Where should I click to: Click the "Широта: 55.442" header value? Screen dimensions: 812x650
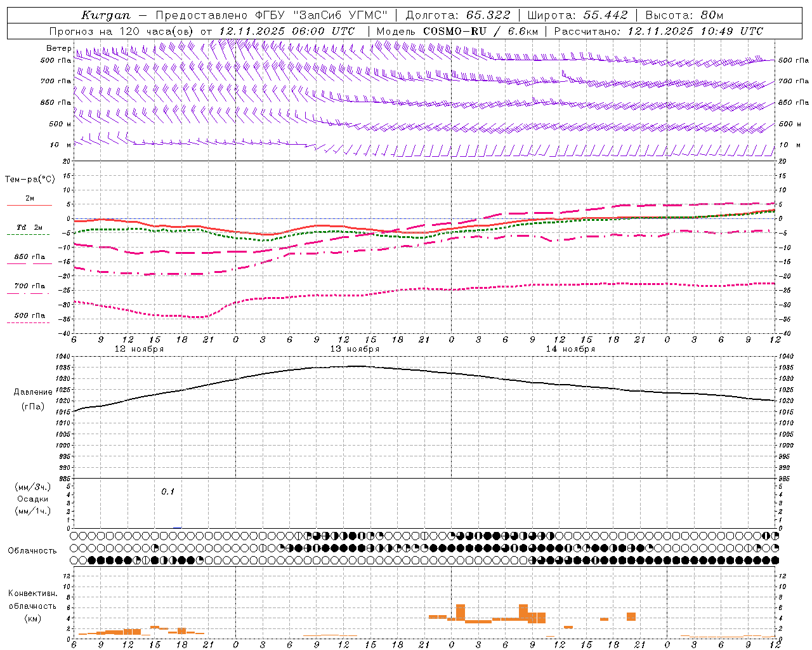(x=577, y=15)
